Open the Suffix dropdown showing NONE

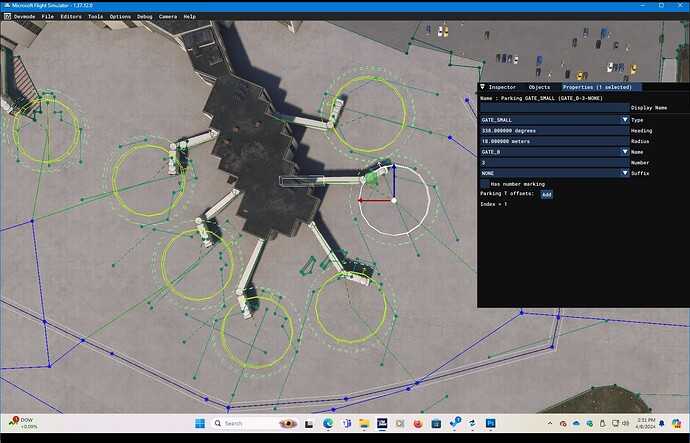[554, 173]
